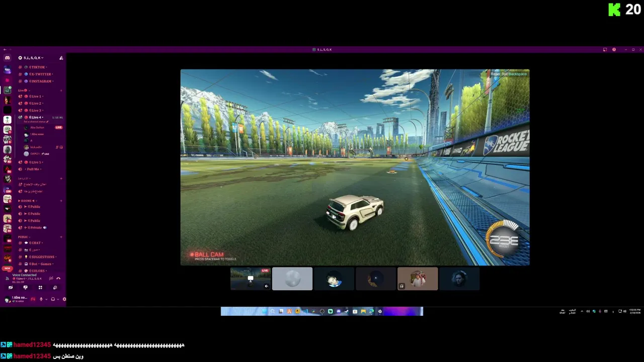Screen dimensions: 644x362
Task: Click the NEW unread mentions pill
Action: click(x=7, y=268)
